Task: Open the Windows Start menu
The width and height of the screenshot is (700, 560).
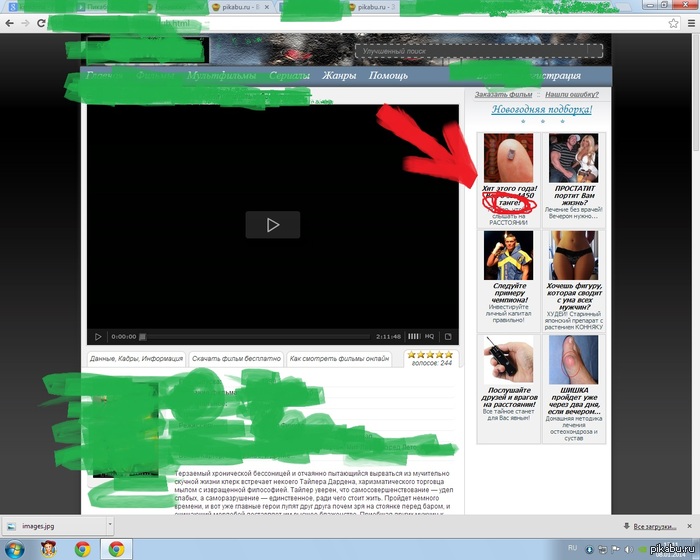Action: click(14, 548)
